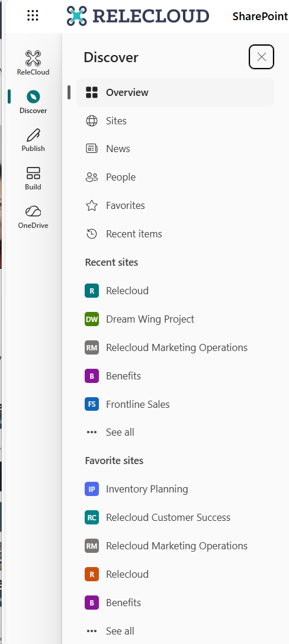
Task: Click the Favorites star icon
Action: 92,205
